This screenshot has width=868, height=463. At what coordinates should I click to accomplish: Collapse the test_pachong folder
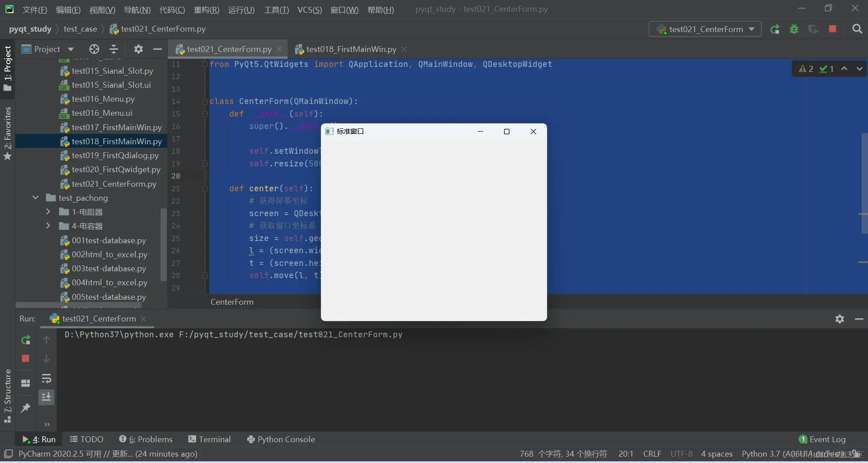pos(36,198)
